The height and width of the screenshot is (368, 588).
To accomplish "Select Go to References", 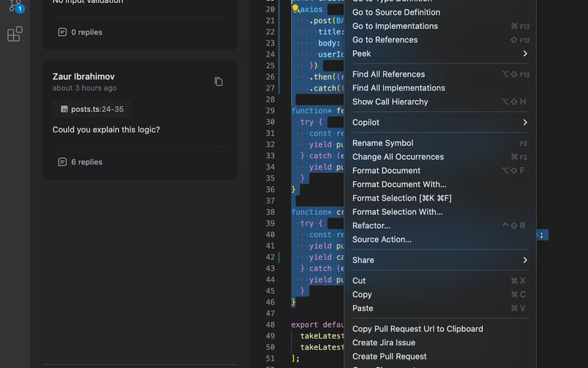I will point(440,40).
